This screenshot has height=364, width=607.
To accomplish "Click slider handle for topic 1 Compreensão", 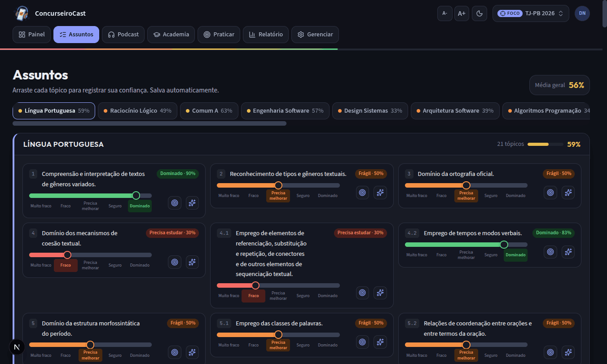I will point(136,195).
